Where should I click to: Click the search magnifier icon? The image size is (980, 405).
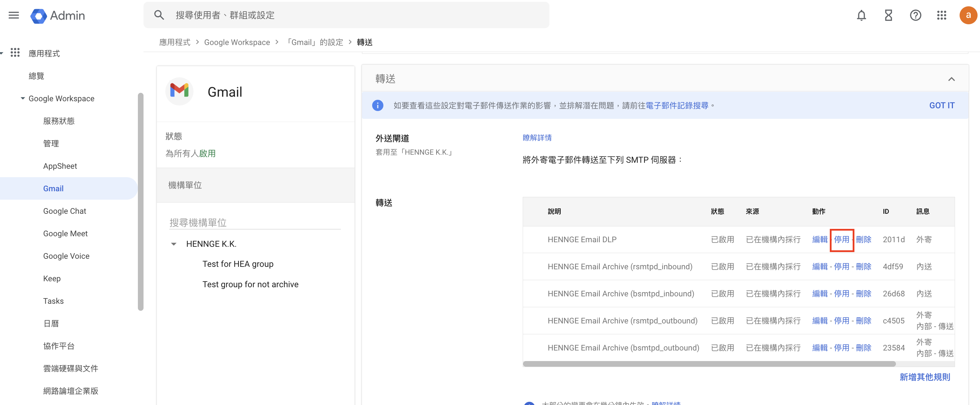159,15
